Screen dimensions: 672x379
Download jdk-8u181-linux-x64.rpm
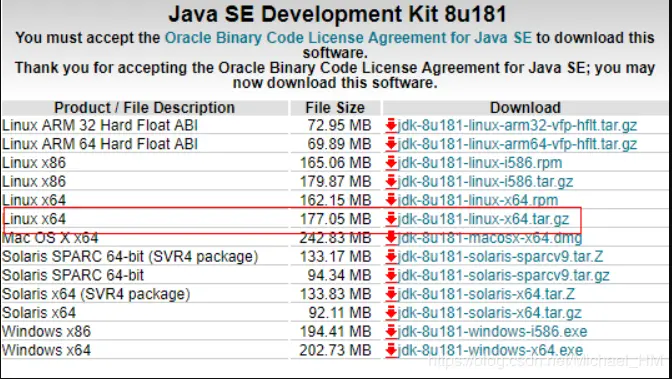pos(478,200)
